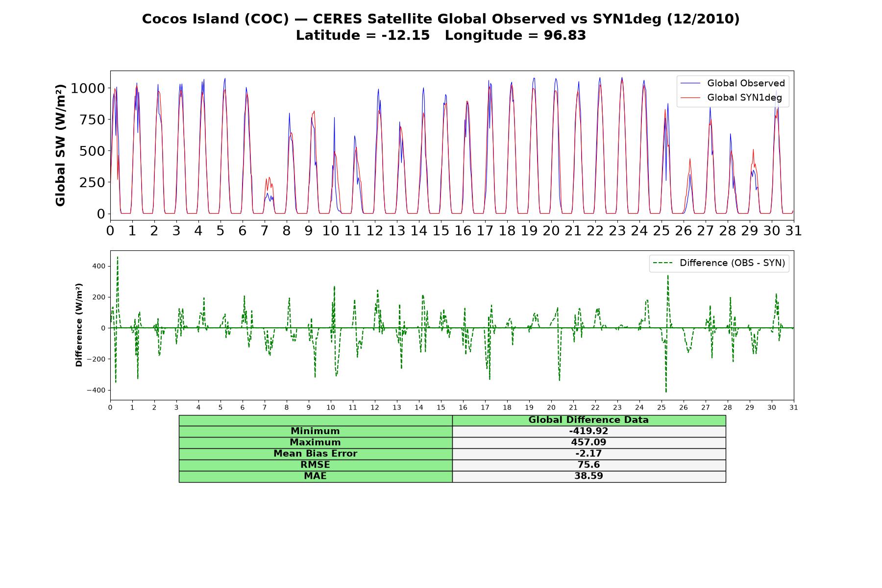
Task: Select the Minimum row label in table
Action: (315, 431)
